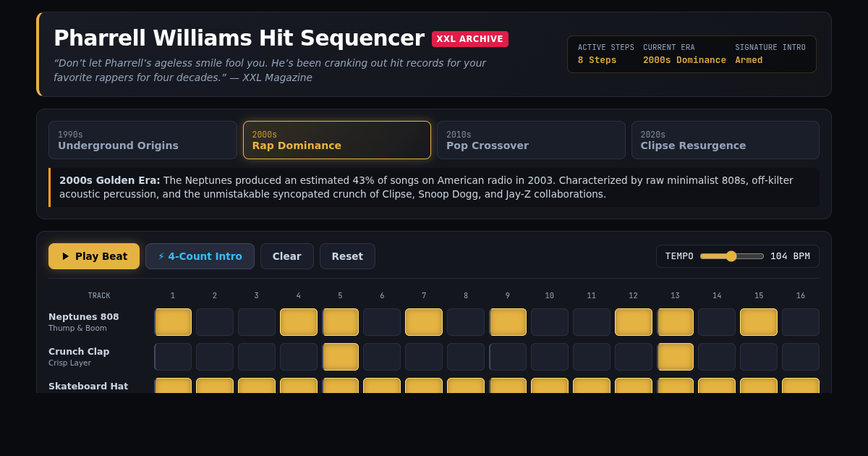Screen dimensions: 868x456
Task: Click the Neptunes 808 track label
Action: click(84, 316)
